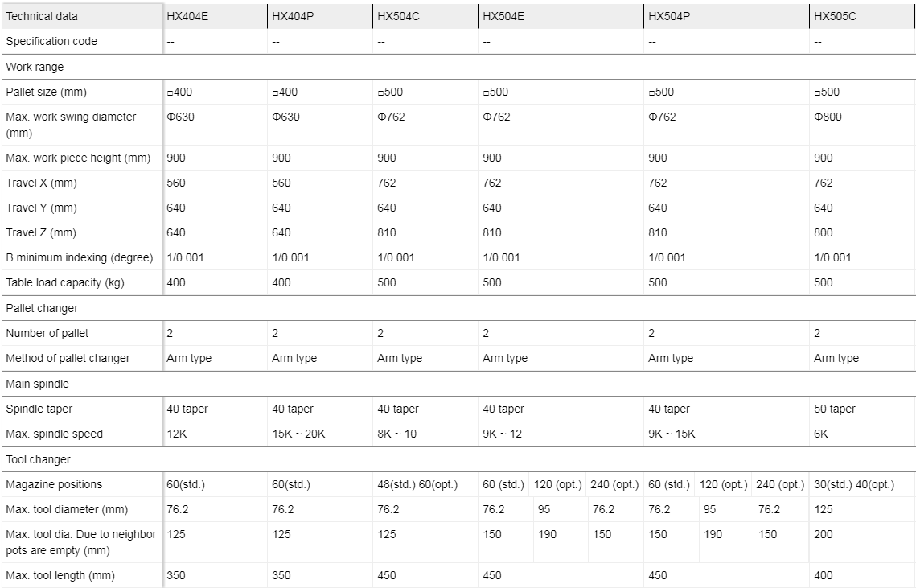The width and height of the screenshot is (916, 588).
Task: Select the B minimum indexing (degree) label
Action: click(x=79, y=257)
